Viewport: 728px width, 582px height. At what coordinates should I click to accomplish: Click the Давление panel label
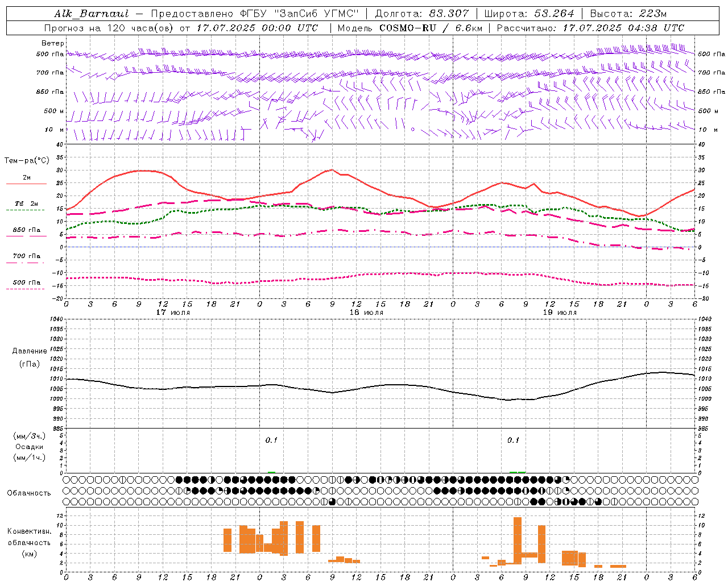click(x=30, y=351)
